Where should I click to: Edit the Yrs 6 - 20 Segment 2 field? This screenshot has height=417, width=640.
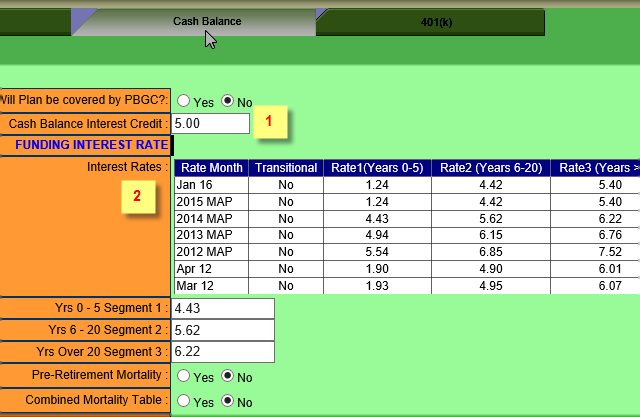point(223,330)
